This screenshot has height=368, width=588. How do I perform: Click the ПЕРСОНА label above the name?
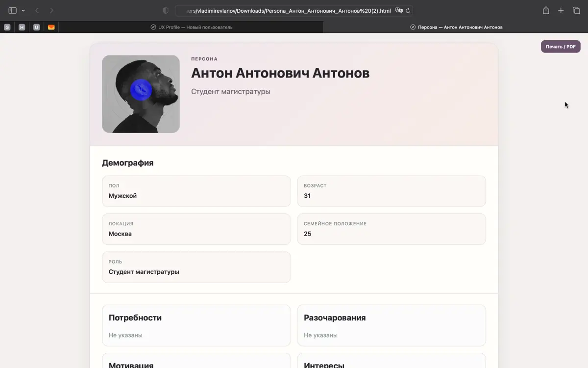click(x=204, y=59)
